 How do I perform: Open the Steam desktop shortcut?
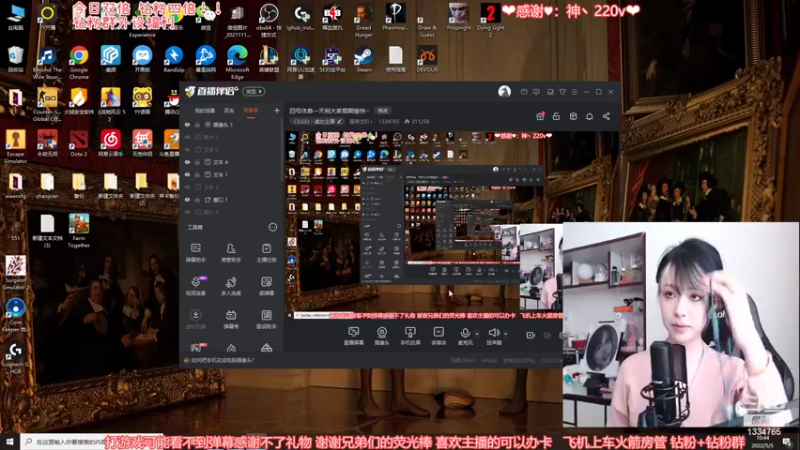pos(364,59)
